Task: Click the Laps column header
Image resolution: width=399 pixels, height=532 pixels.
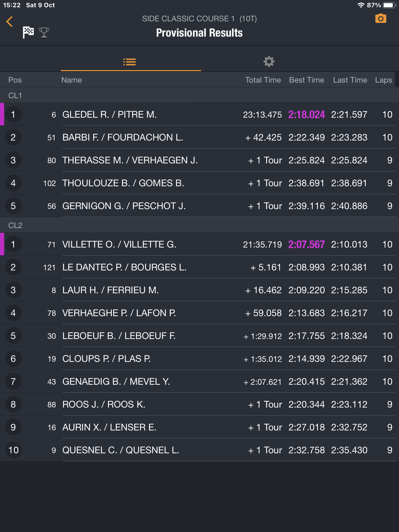Action: [x=383, y=80]
